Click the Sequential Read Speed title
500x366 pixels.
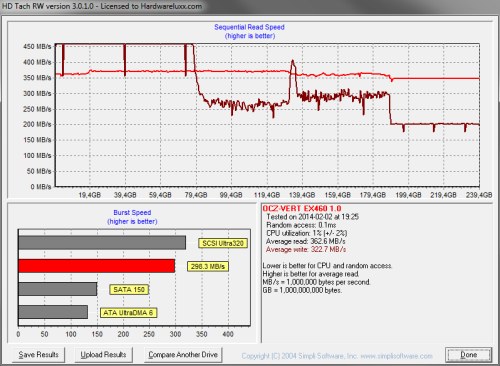(249, 27)
